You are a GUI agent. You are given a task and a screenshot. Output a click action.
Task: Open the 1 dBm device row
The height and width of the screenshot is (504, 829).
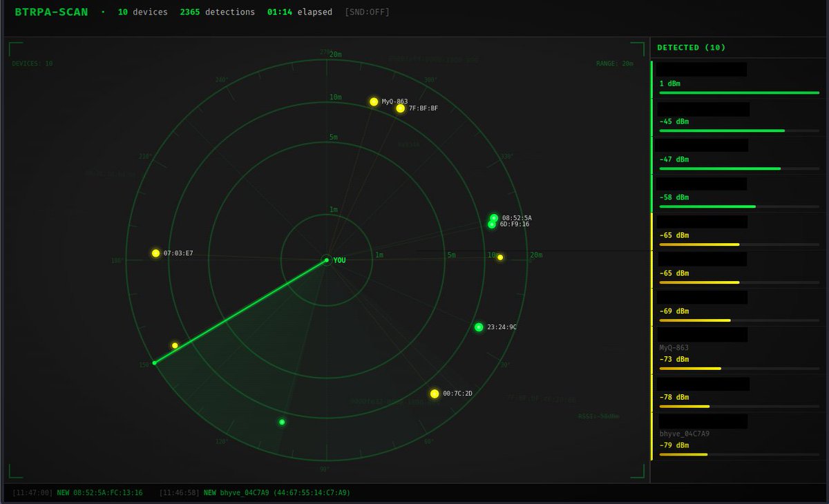(x=737, y=79)
